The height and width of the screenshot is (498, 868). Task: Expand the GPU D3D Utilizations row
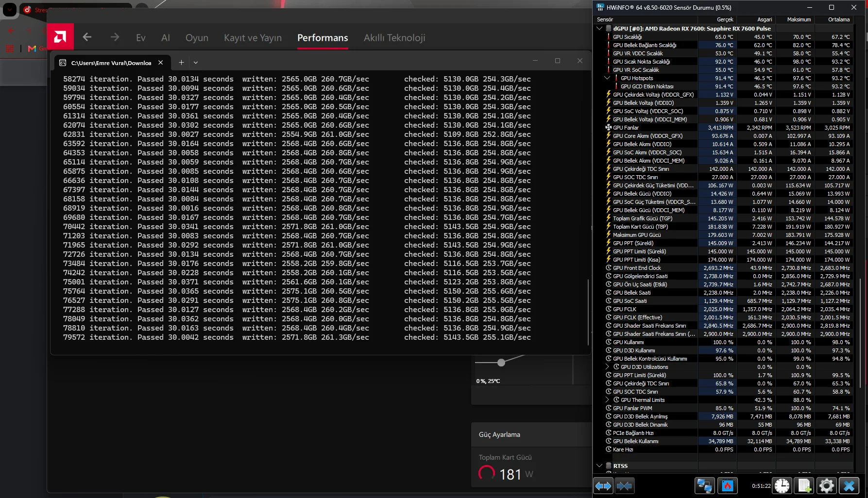pos(607,367)
